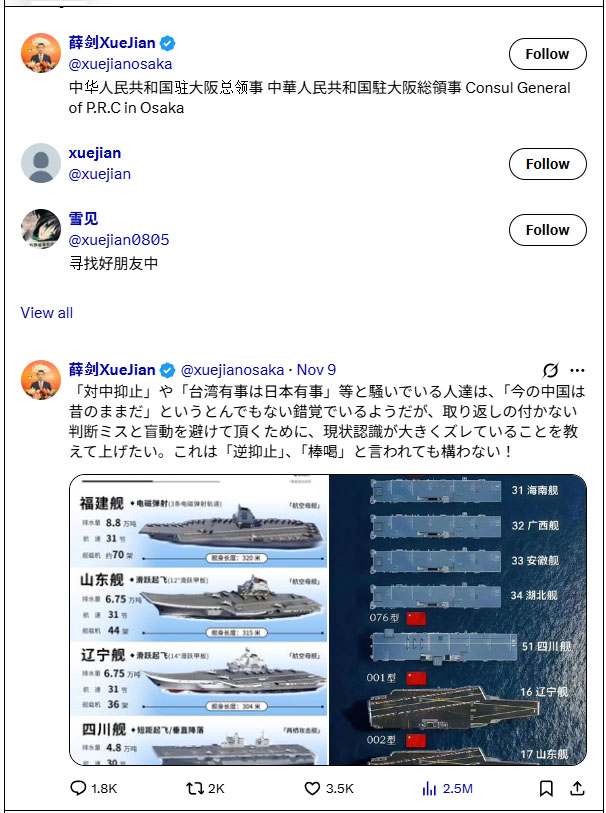View tweet analytics showing 2.5M
This screenshot has height=813, width=606.
click(x=447, y=789)
